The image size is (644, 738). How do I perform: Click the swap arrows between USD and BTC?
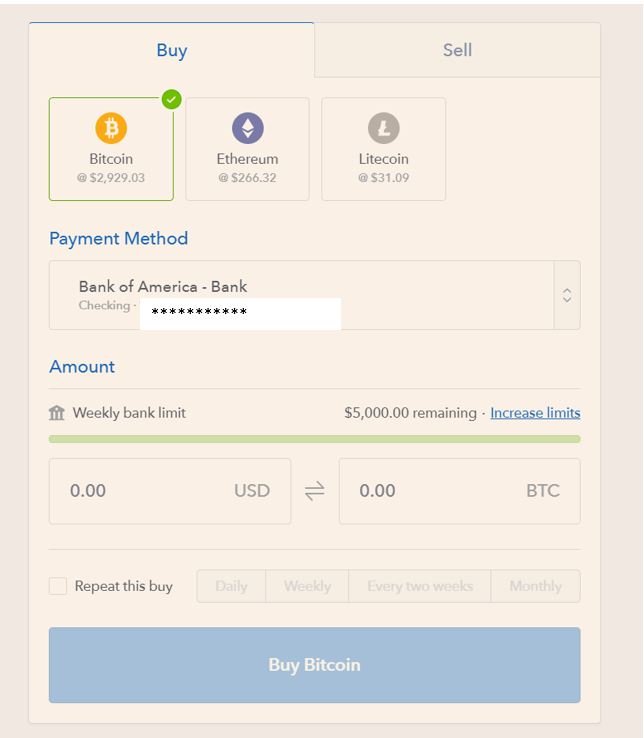315,491
